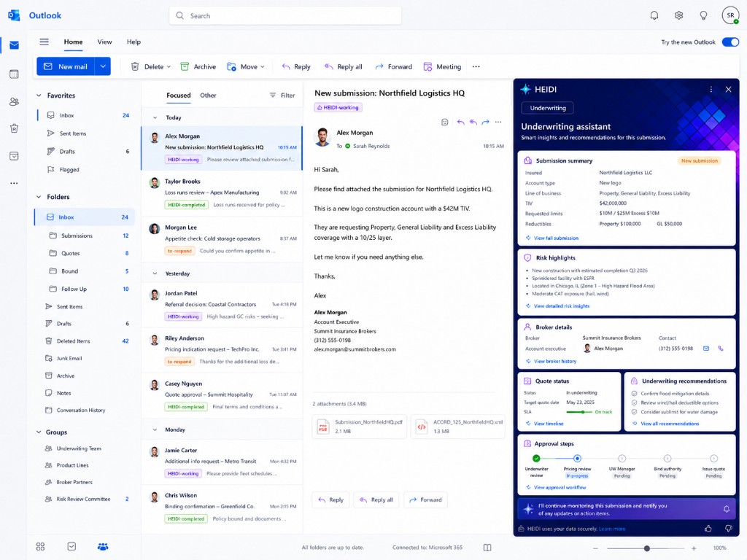
Task: Toggle the hamburger navigation pane icon
Action: (44, 42)
